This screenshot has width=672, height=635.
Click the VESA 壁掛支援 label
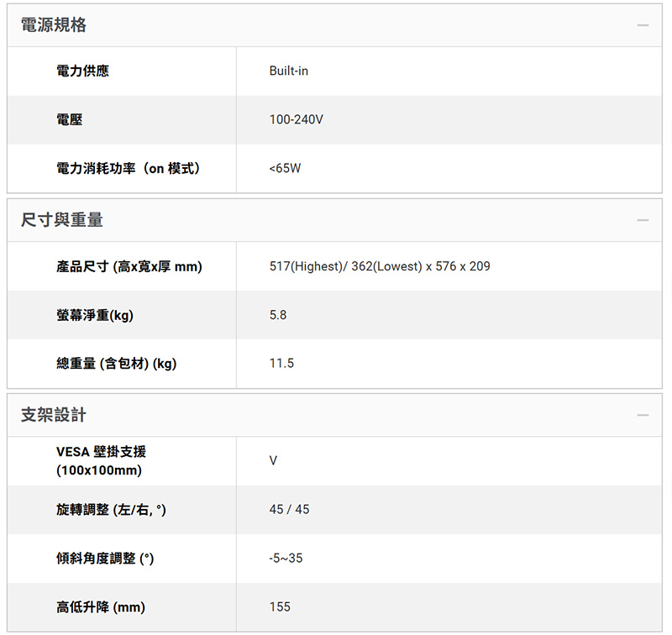pyautogui.click(x=101, y=460)
